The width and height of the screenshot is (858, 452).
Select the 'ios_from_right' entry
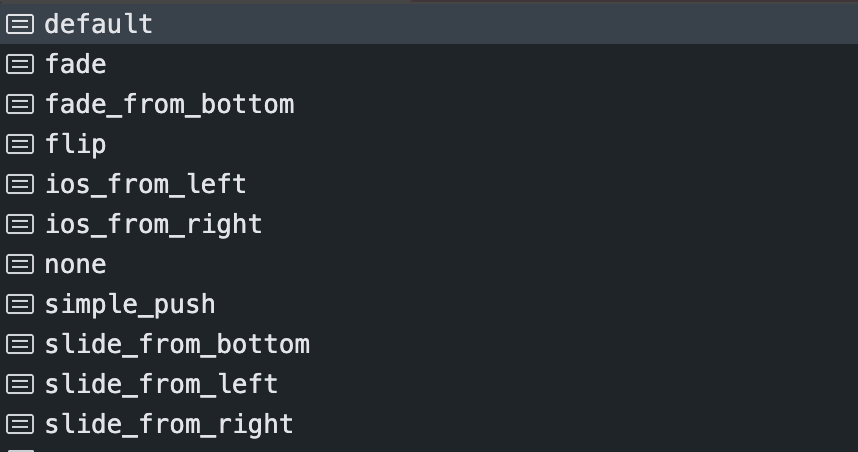(153, 224)
